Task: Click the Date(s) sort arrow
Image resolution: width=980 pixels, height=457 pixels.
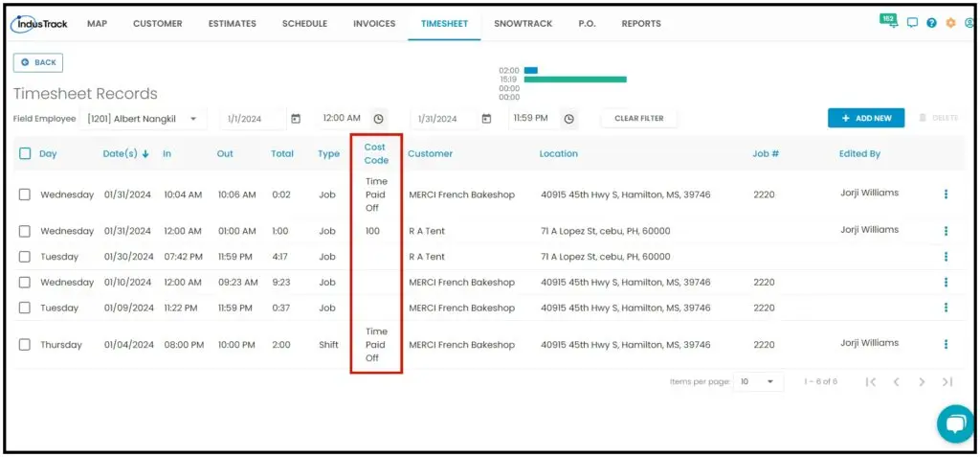Action: [x=145, y=154]
